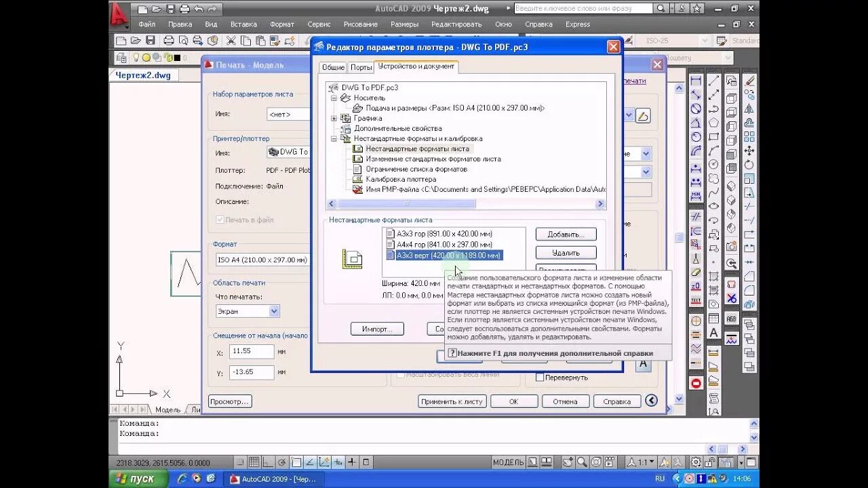Image resolution: width=868 pixels, height=488 pixels.
Task: Collapse the Носитель tree node
Action: [x=334, y=98]
